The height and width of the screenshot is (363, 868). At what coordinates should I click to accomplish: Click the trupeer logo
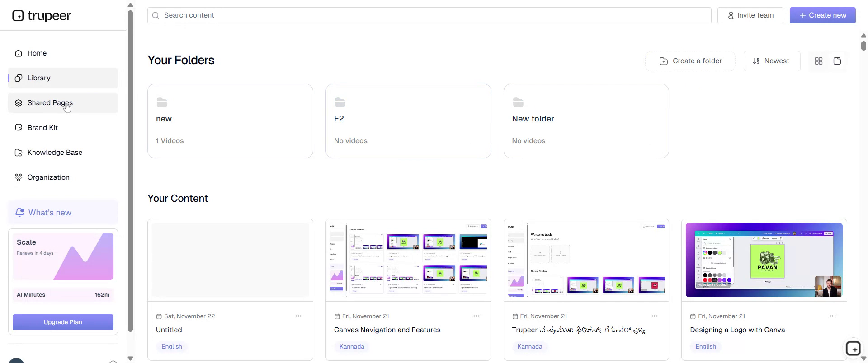[42, 16]
